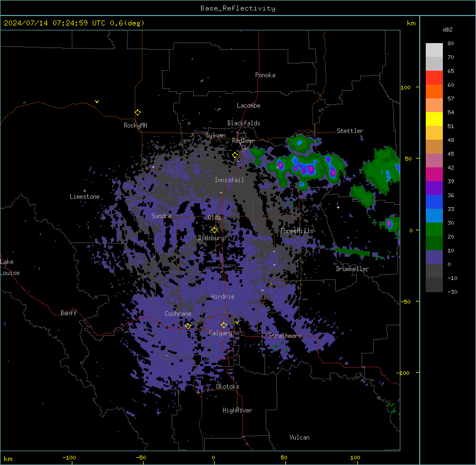Select the Olds town label

(x=214, y=218)
